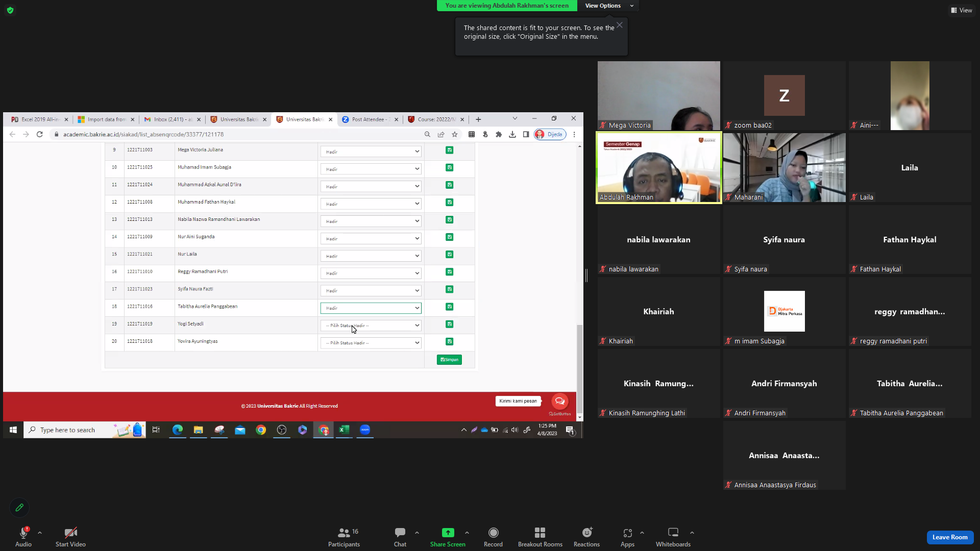
Task: Click the page vertical scrollbar thumb
Action: pyautogui.click(x=579, y=368)
